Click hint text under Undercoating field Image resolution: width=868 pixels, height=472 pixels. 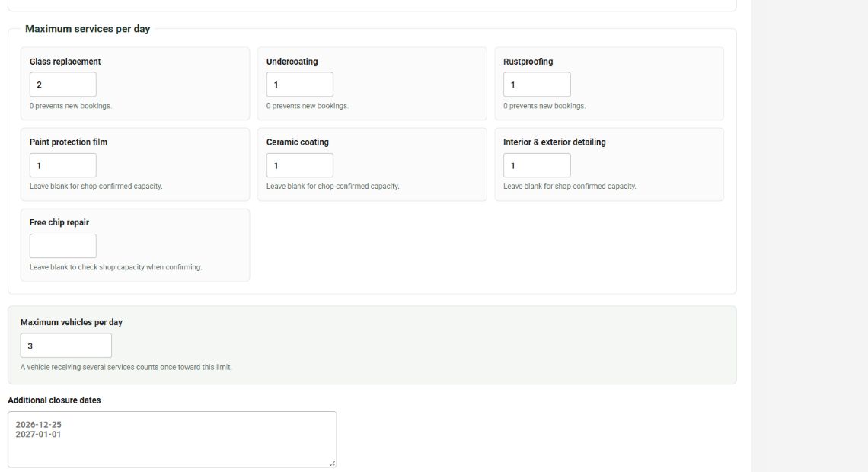tap(308, 106)
